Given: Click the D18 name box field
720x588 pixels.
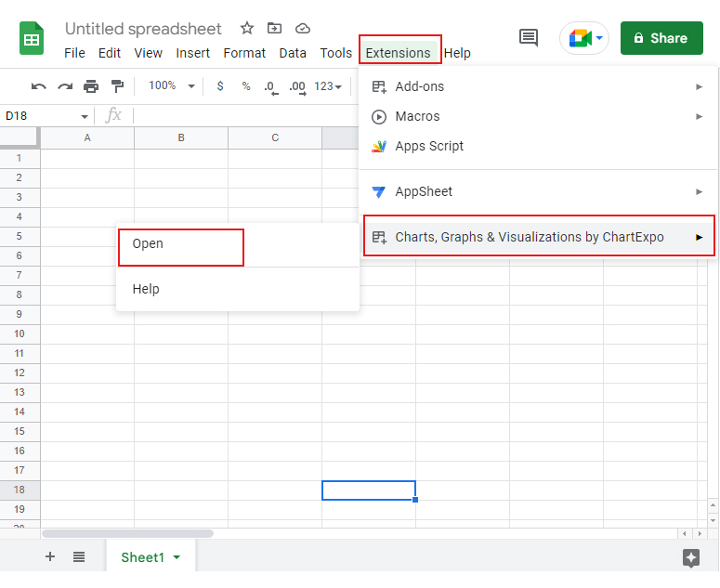Looking at the screenshot, I should (x=40, y=116).
